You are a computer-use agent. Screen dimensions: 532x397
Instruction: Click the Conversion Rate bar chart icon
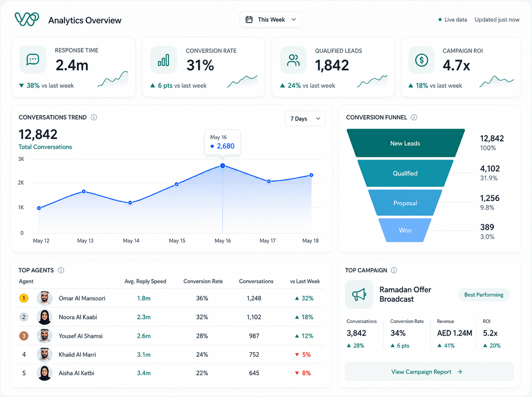coord(163,60)
